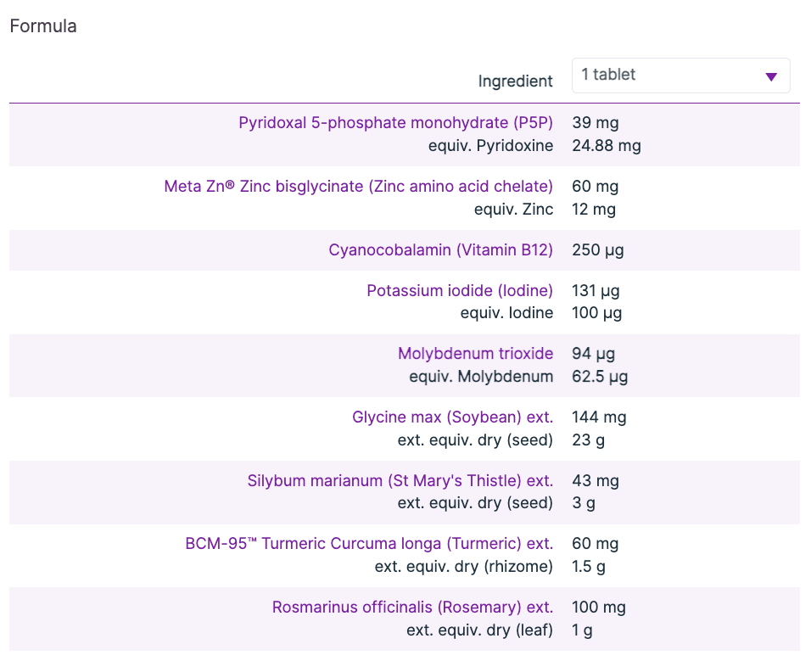Open Glycine max (Soybean) ext. link
Viewport: 811px width, 672px height.
(x=452, y=417)
